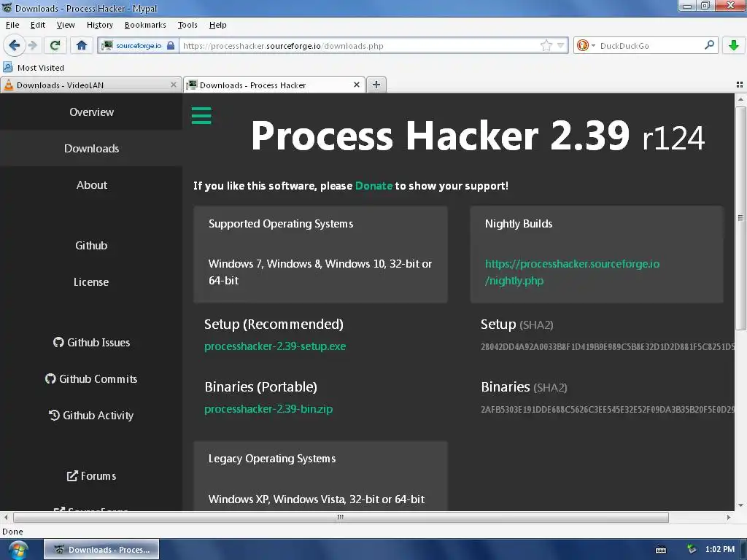
Task: Open the Windows Start button
Action: pyautogui.click(x=18, y=550)
